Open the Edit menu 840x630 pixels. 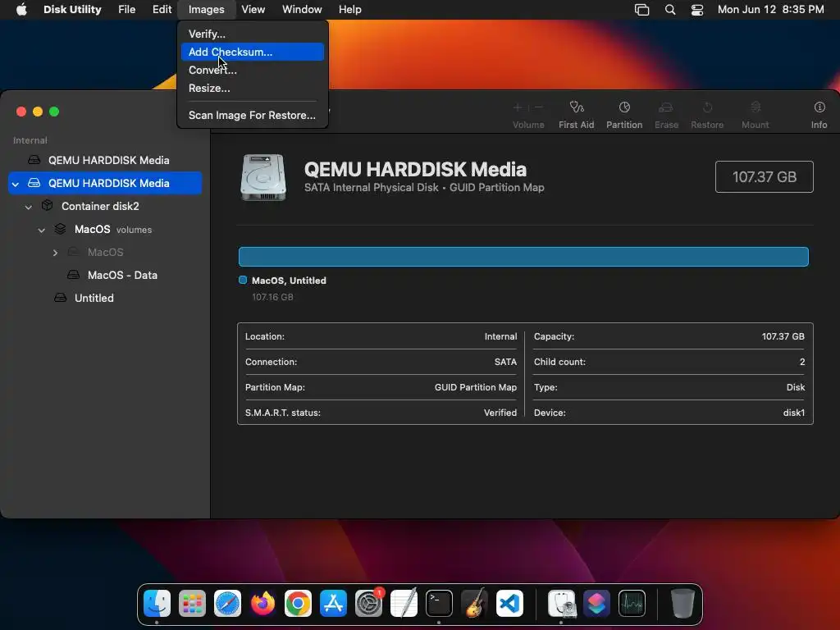162,9
